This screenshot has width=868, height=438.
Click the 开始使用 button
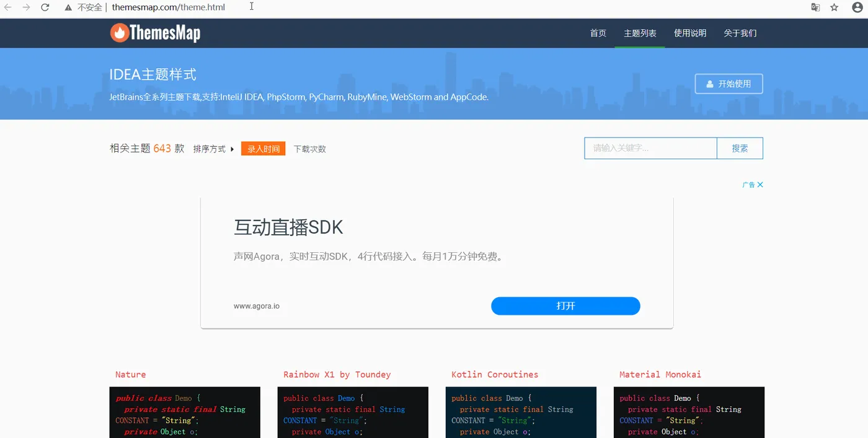point(728,84)
